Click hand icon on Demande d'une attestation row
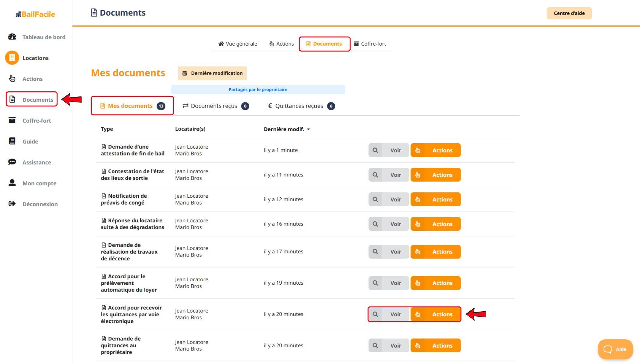Image resolution: width=640 pixels, height=364 pixels. click(418, 150)
